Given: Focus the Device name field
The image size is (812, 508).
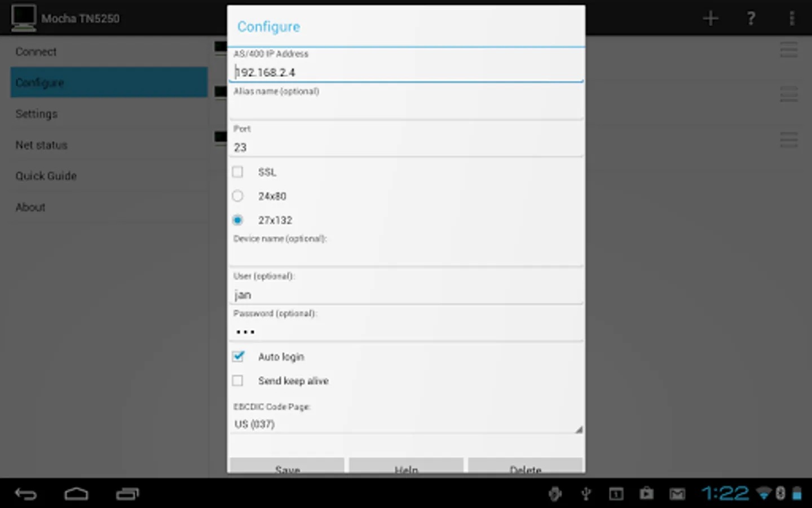Looking at the screenshot, I should pos(406,256).
